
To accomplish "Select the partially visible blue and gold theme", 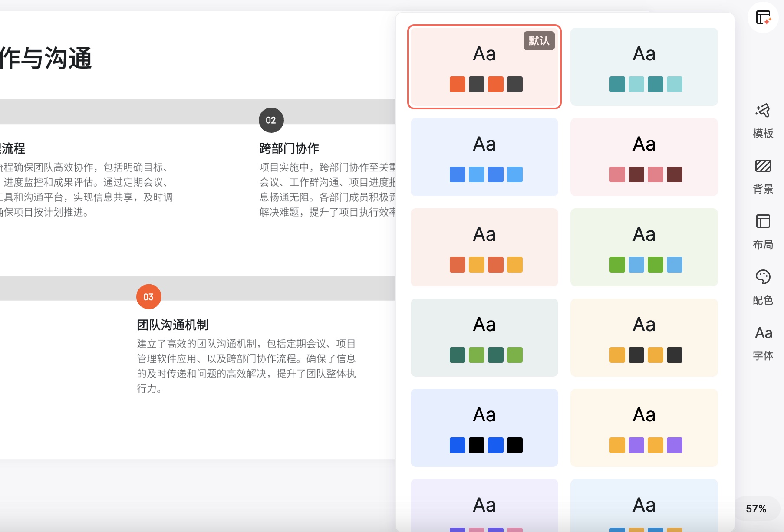I will (x=644, y=506).
